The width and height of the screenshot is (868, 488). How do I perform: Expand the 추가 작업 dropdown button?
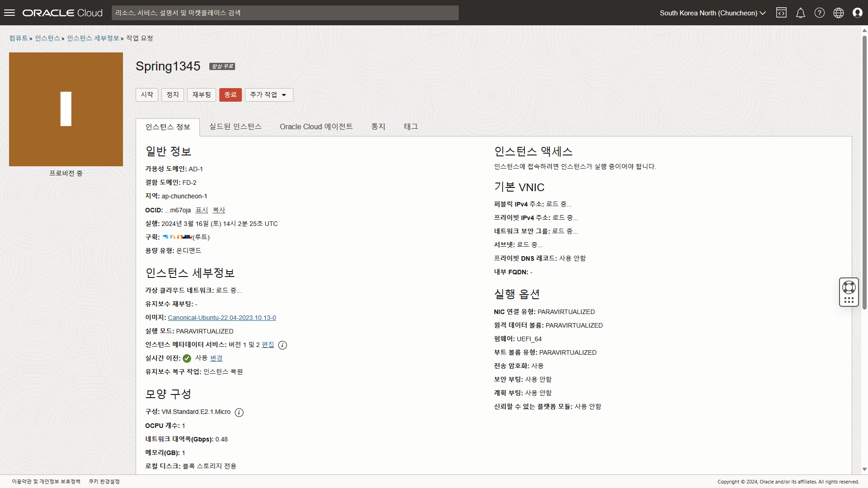[x=269, y=94]
